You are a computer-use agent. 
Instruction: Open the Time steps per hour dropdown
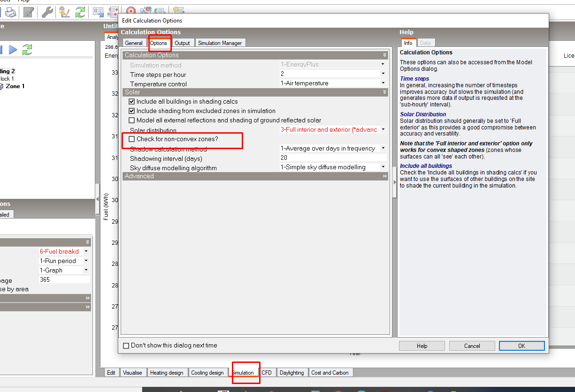[383, 74]
